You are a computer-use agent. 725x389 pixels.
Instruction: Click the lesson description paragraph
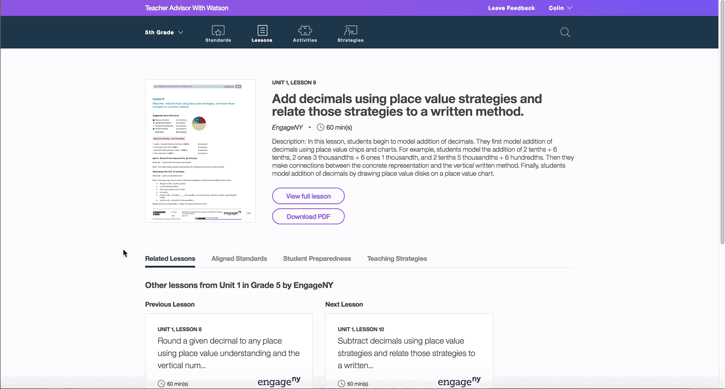(x=423, y=158)
